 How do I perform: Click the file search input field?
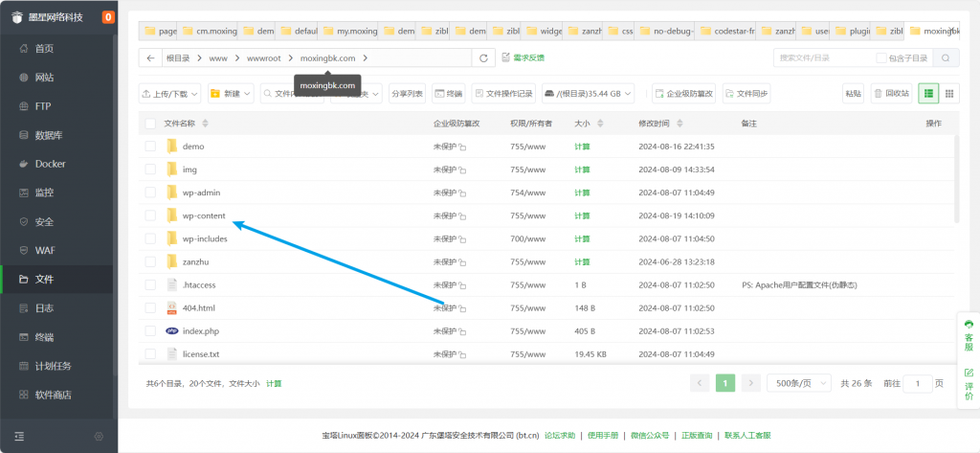pos(825,58)
